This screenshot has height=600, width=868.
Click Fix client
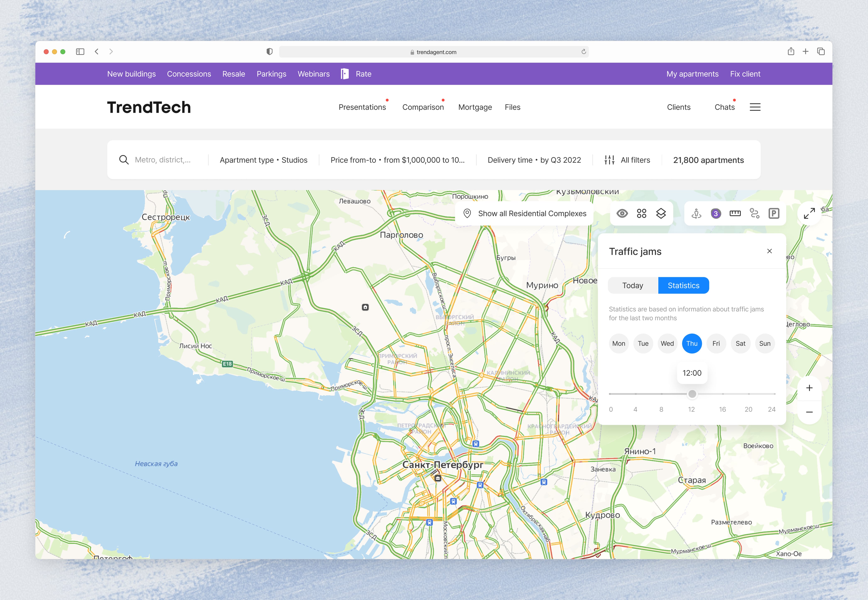click(745, 74)
